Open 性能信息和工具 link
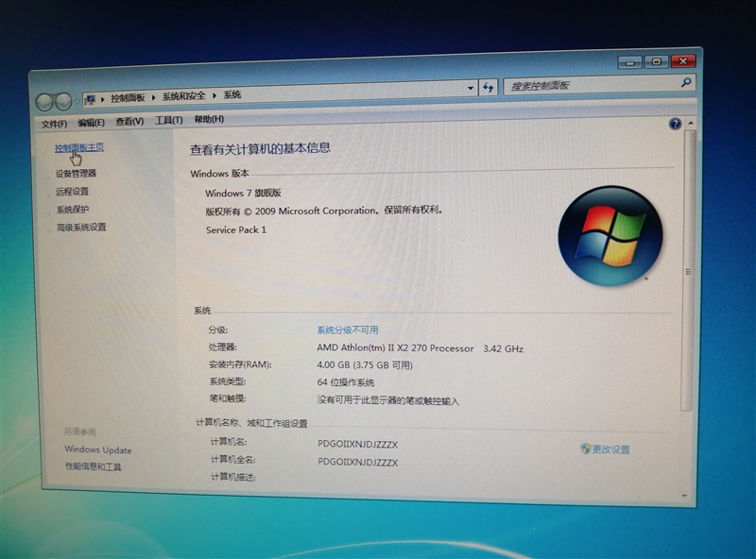 (x=93, y=466)
